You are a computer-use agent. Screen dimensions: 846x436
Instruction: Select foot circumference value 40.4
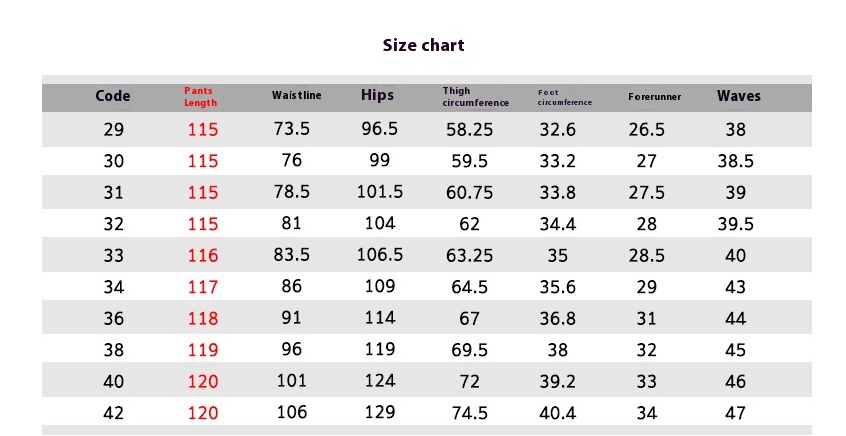(x=558, y=413)
